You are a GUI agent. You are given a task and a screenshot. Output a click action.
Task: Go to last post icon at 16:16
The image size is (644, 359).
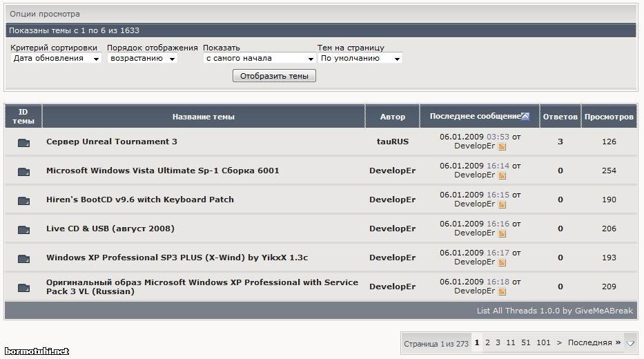click(x=502, y=233)
